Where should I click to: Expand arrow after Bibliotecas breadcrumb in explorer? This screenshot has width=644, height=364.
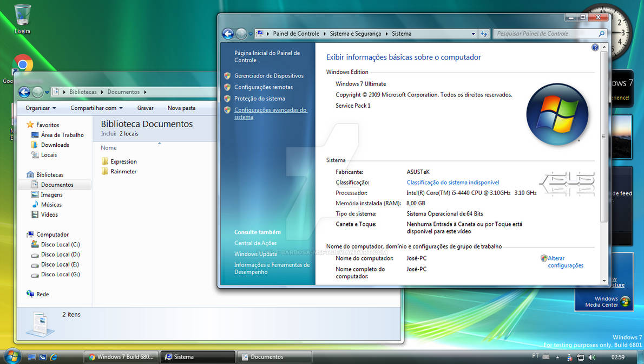pos(102,92)
